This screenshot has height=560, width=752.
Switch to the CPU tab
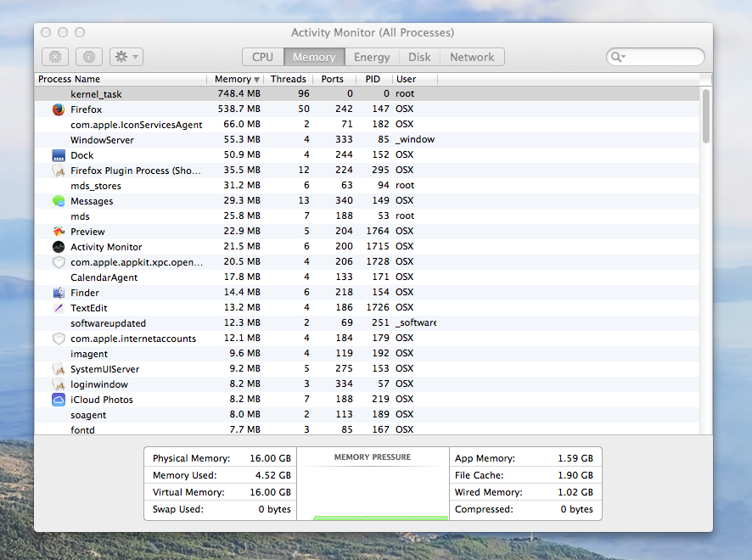[x=263, y=57]
